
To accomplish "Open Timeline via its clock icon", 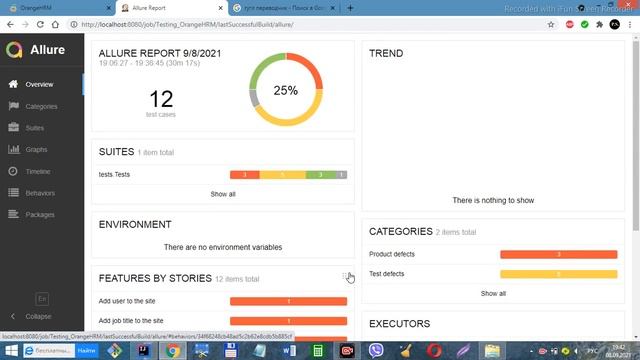I will point(13,171).
